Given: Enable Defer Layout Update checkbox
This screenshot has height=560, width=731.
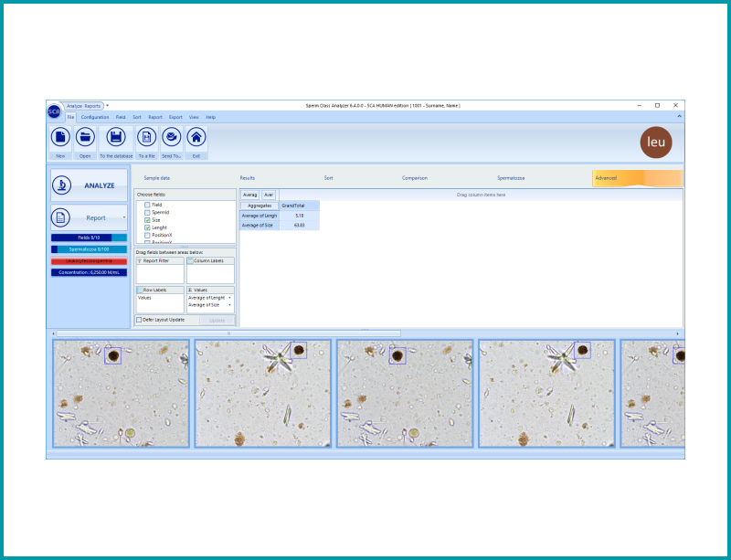Looking at the screenshot, I should [139, 320].
